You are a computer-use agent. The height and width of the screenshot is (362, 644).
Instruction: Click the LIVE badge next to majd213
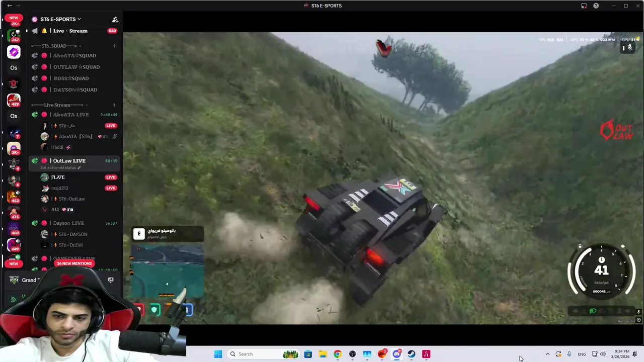[111, 188]
